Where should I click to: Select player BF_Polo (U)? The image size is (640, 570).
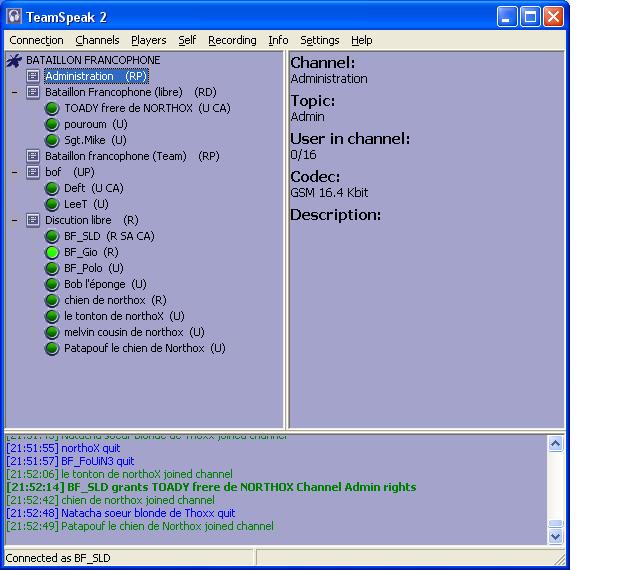click(94, 268)
